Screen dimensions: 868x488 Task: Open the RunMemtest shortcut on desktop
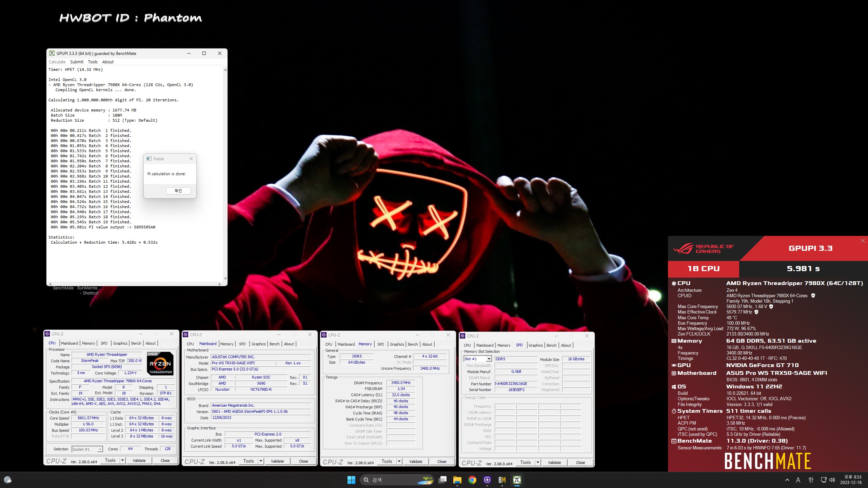[88, 290]
